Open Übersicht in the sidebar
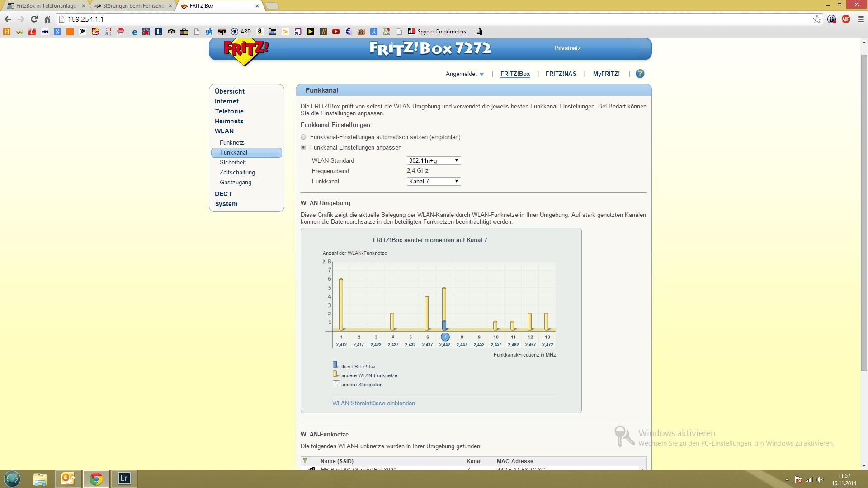This screenshot has width=868, height=488. click(230, 91)
